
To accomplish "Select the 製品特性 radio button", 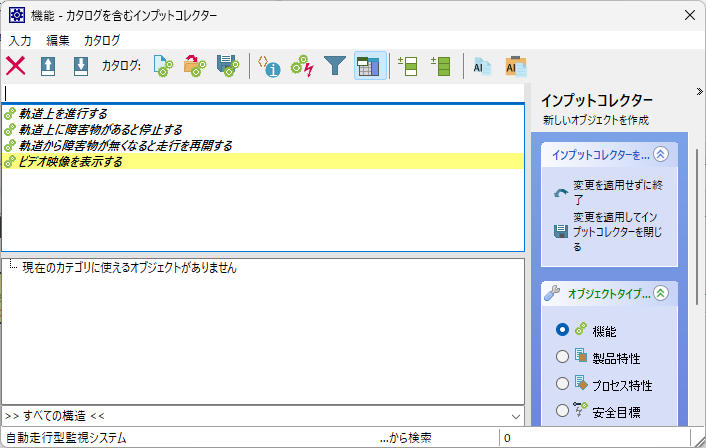I will pyautogui.click(x=562, y=357).
